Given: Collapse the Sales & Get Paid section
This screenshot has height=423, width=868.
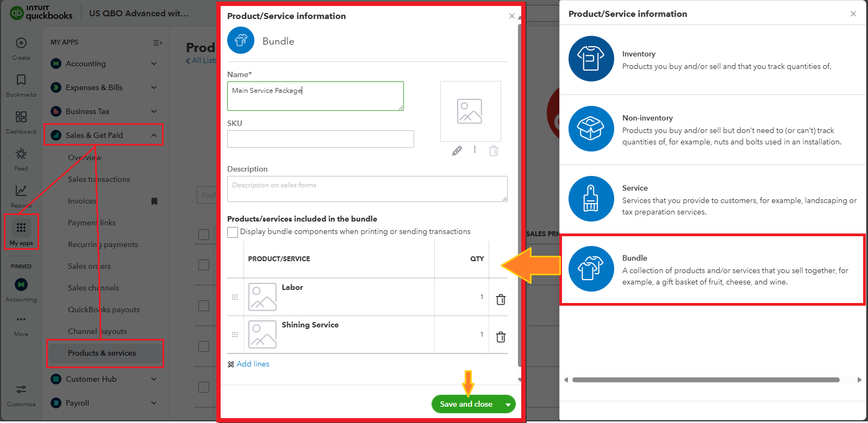Looking at the screenshot, I should coord(154,135).
